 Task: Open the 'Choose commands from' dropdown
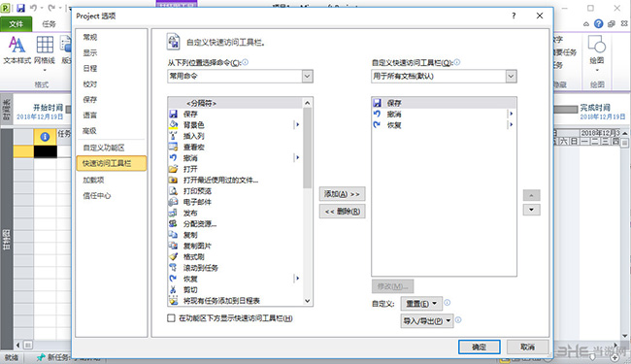pos(307,76)
